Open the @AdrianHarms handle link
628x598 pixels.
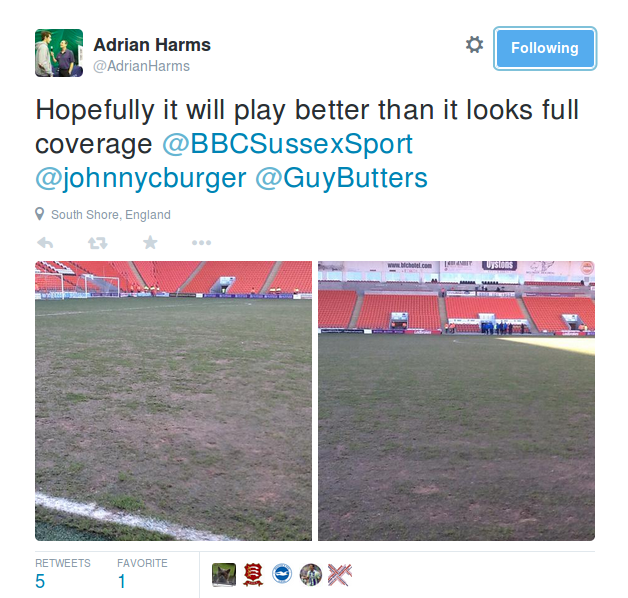141,66
